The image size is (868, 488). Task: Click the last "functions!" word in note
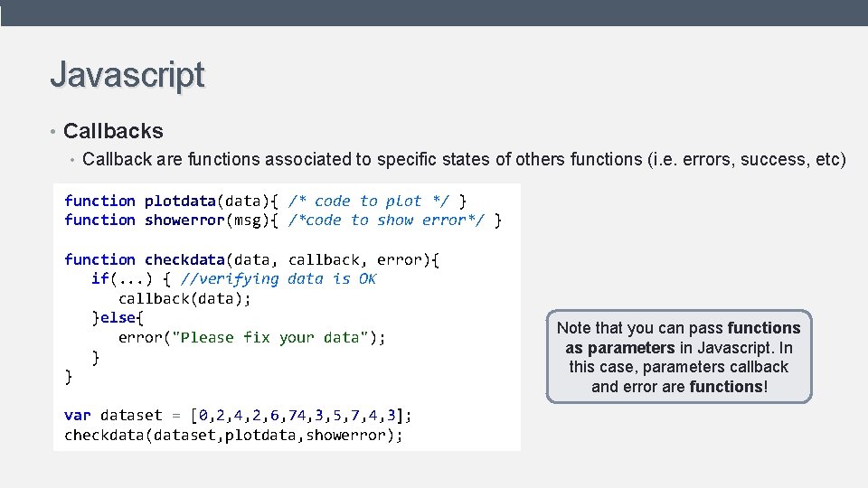pyautogui.click(x=728, y=387)
